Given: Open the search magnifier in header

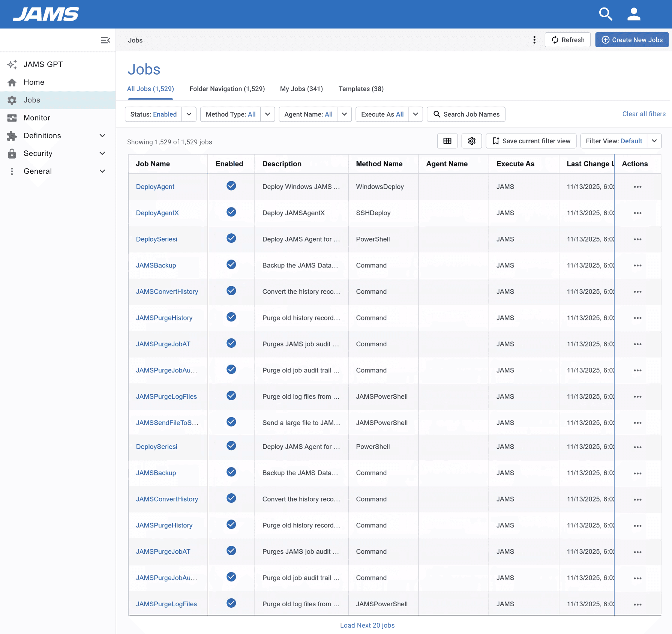Looking at the screenshot, I should pyautogui.click(x=606, y=14).
